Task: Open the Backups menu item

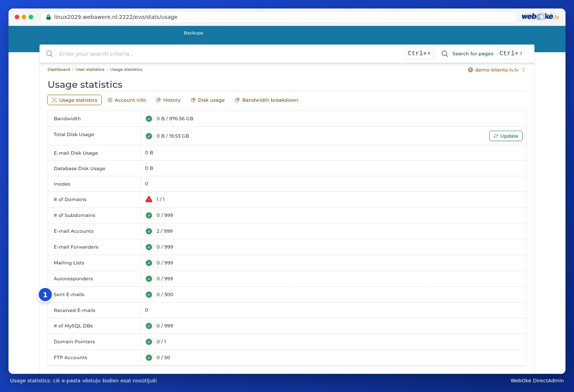Action: pos(193,33)
